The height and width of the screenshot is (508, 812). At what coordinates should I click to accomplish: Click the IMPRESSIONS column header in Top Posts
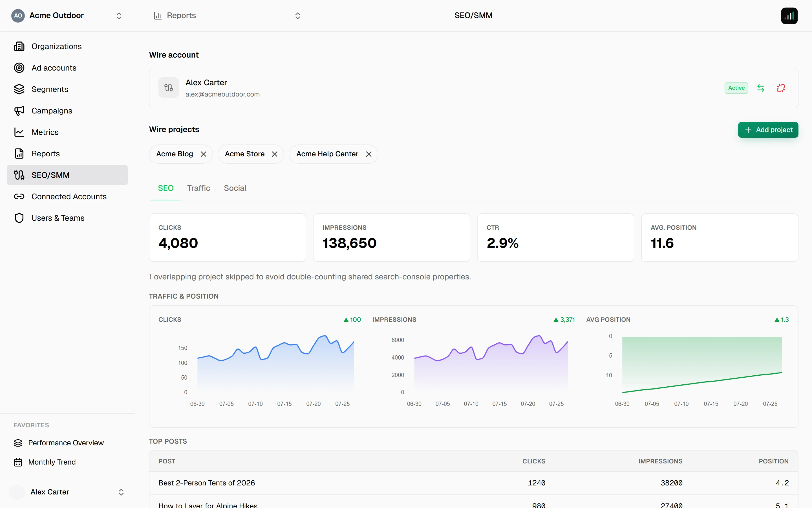tap(660, 461)
